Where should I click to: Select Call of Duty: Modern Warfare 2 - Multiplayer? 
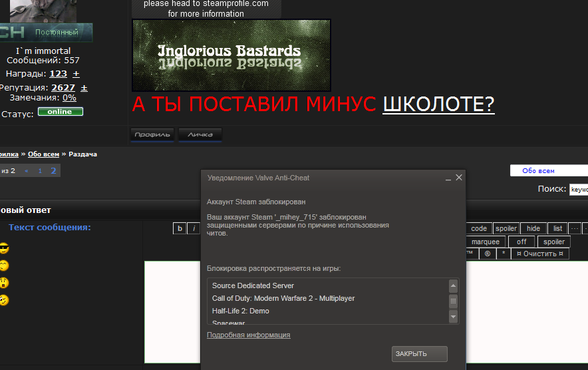click(283, 298)
